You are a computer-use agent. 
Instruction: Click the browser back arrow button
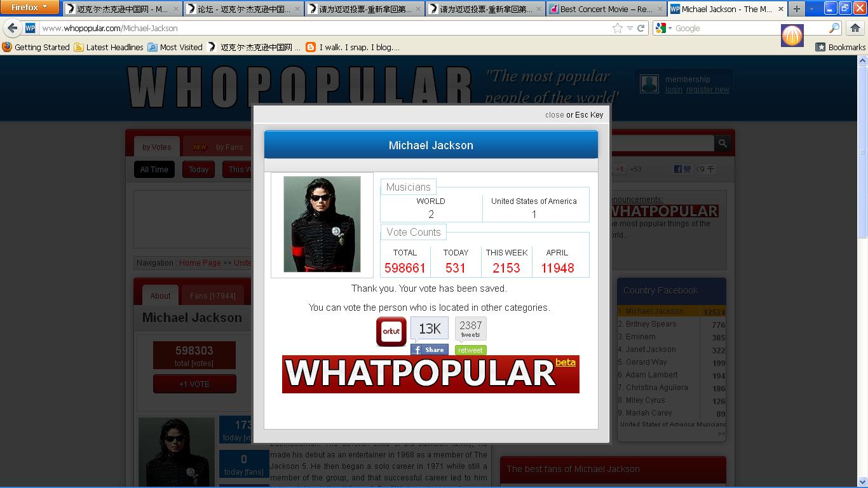click(x=13, y=28)
